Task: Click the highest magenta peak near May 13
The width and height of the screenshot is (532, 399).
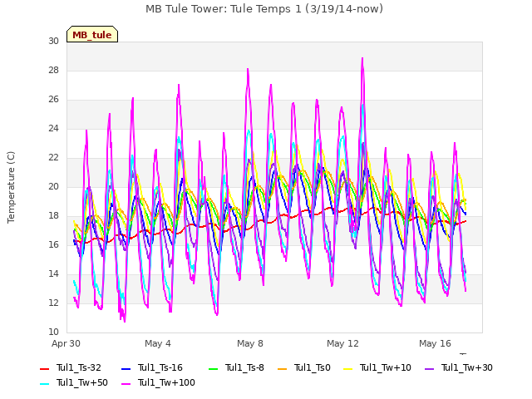Action: coord(362,58)
